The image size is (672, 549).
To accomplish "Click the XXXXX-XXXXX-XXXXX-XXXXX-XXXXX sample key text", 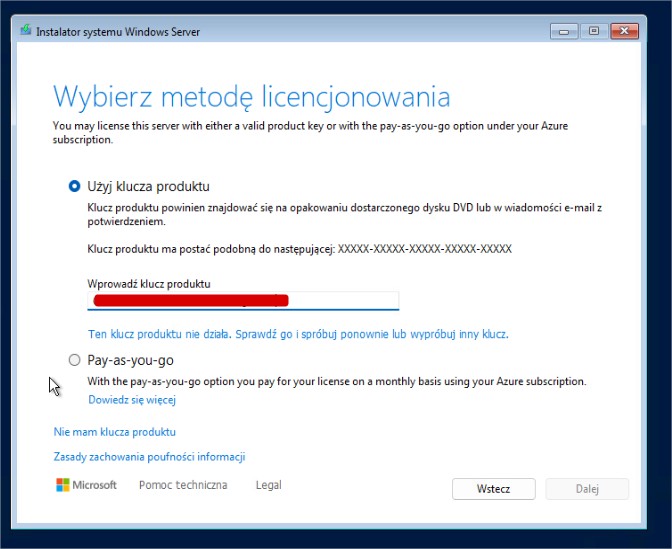I will pos(425,249).
